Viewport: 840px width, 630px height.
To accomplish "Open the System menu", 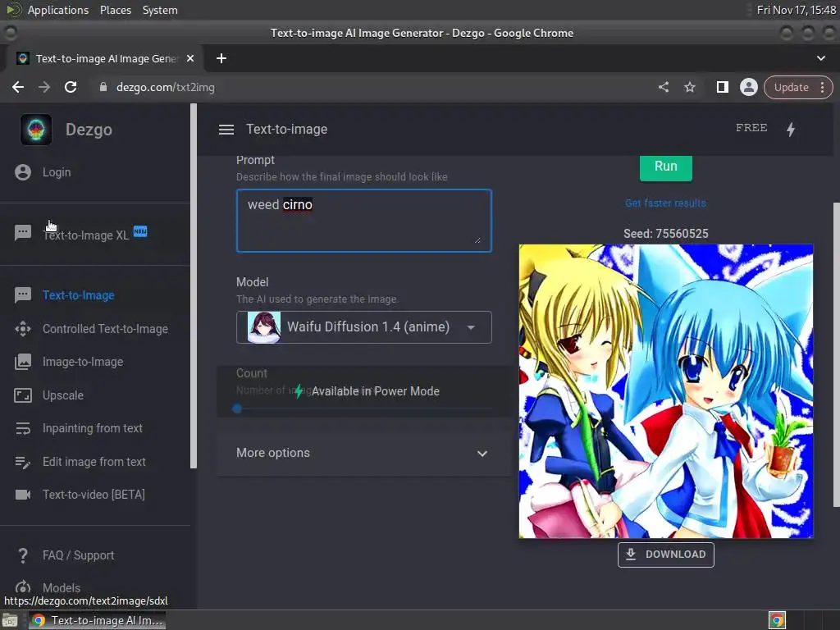I will coord(160,10).
